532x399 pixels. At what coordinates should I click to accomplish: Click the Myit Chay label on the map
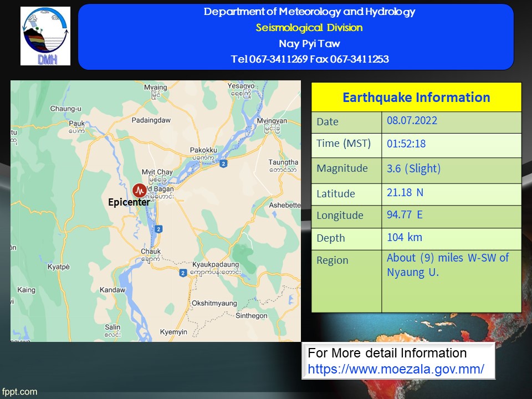click(157, 172)
